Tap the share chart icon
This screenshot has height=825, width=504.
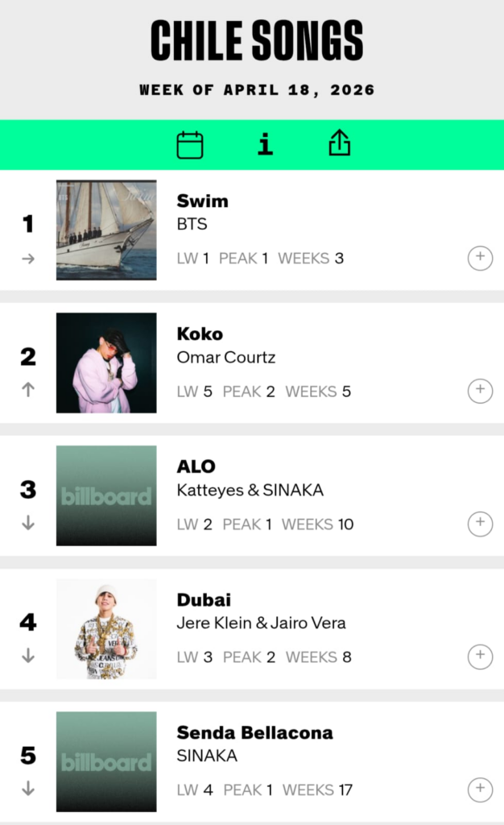tap(340, 143)
